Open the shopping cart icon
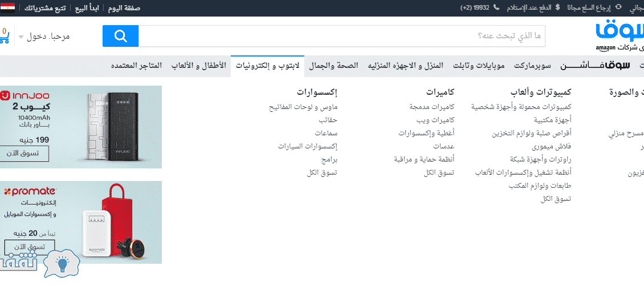The image size is (644, 286). click(x=5, y=36)
